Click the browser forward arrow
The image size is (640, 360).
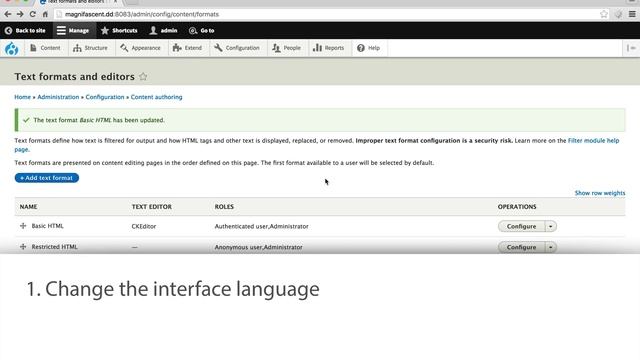click(x=20, y=14)
